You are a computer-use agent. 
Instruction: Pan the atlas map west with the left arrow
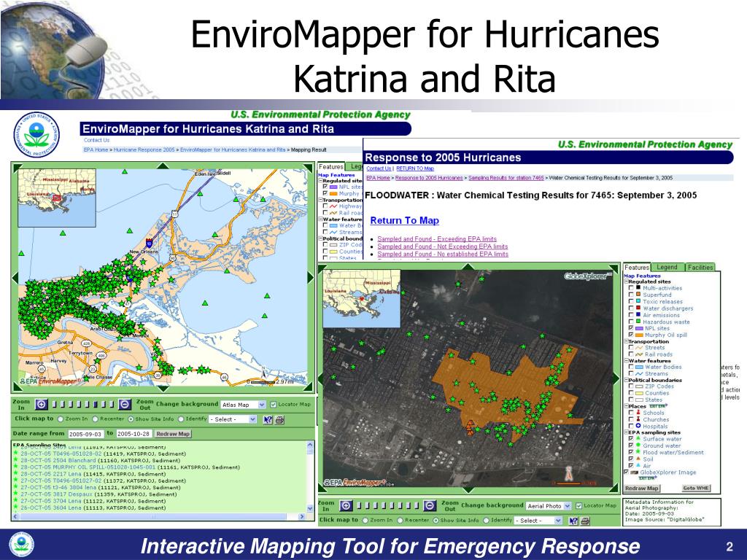(x=15, y=277)
